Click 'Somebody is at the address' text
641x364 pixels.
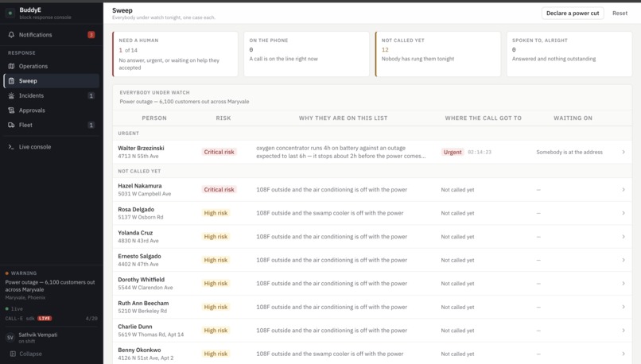coord(569,152)
